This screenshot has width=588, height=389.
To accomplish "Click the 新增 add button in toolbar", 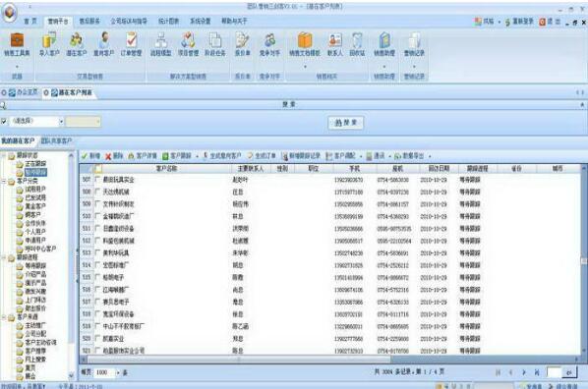I will pos(90,156).
